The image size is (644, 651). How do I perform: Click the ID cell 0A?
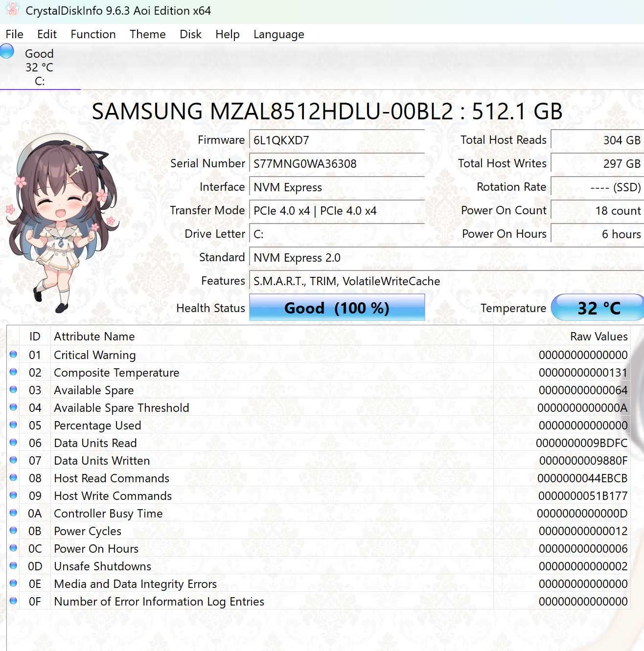click(x=35, y=514)
